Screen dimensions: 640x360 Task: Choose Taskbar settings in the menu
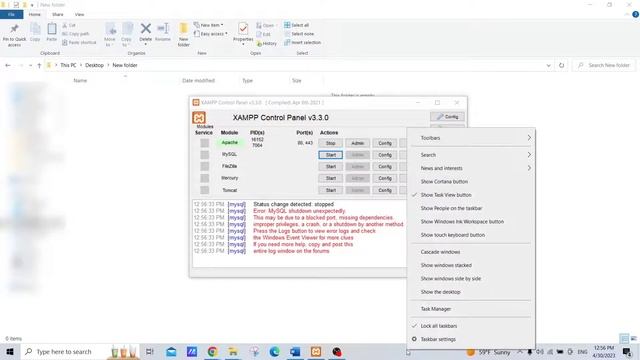471,339
